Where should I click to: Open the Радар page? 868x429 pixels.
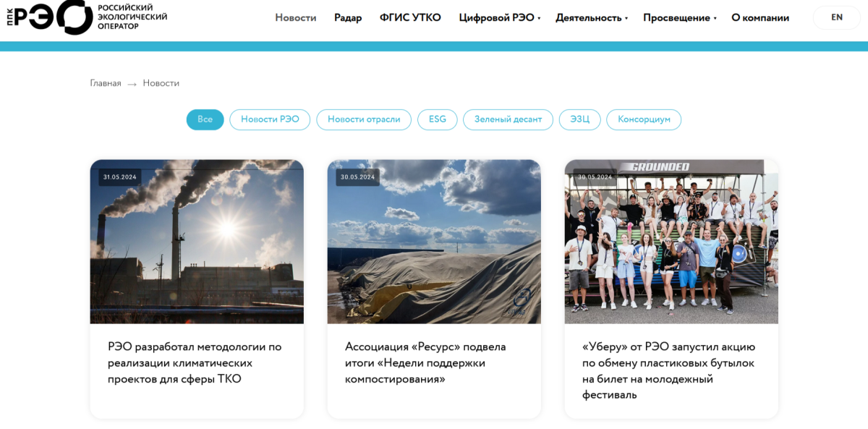pos(348,18)
